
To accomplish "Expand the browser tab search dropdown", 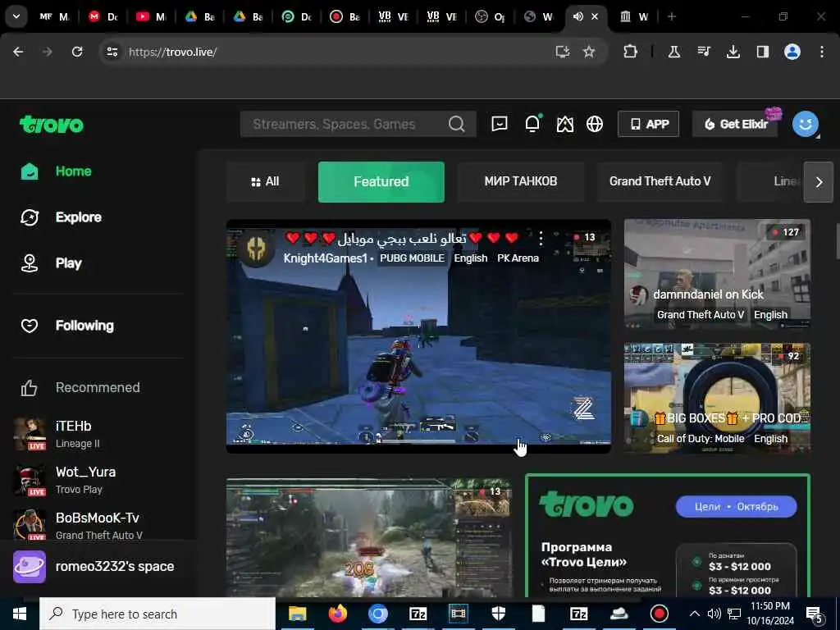I will coord(16,16).
